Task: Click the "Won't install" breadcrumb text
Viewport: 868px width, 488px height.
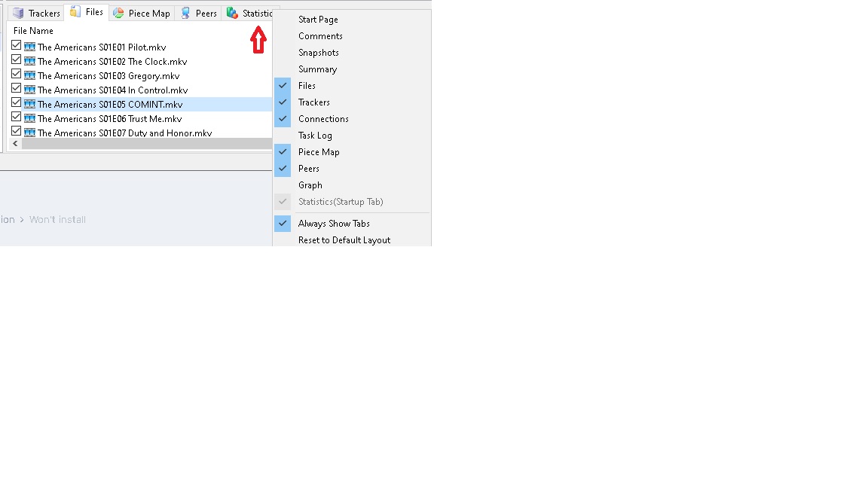Action: pyautogui.click(x=57, y=220)
